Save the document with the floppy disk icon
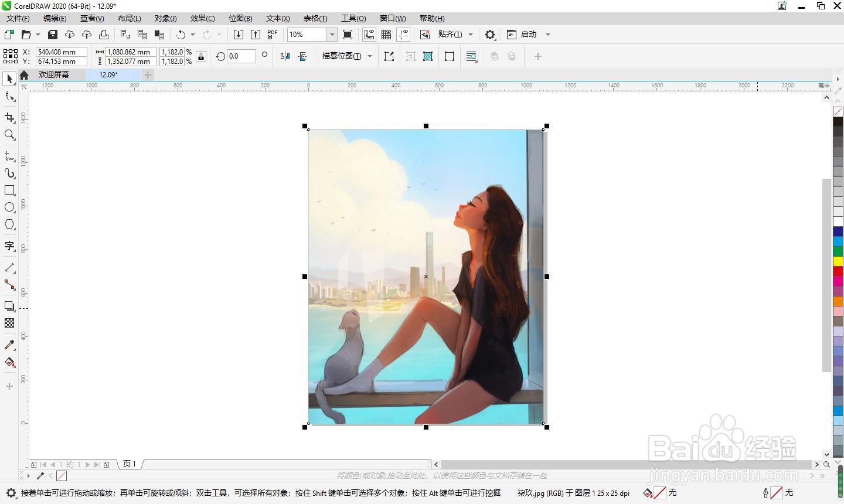844x504 pixels. (53, 35)
